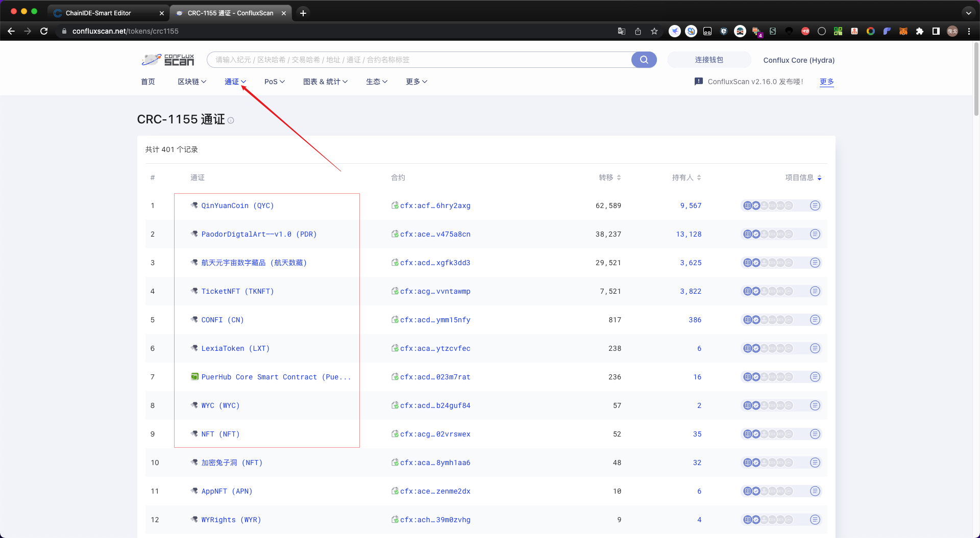Expand the 通证 dropdown menu
This screenshot has width=980, height=538.
click(235, 82)
